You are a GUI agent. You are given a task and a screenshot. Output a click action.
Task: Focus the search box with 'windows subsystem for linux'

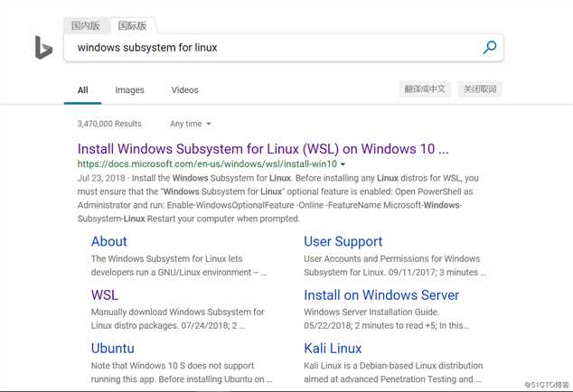pyautogui.click(x=284, y=48)
